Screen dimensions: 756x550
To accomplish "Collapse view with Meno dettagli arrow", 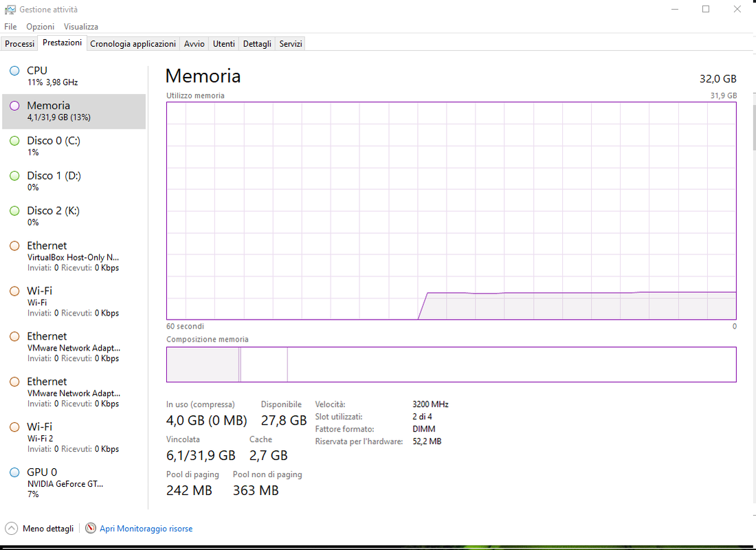I will click(11, 528).
